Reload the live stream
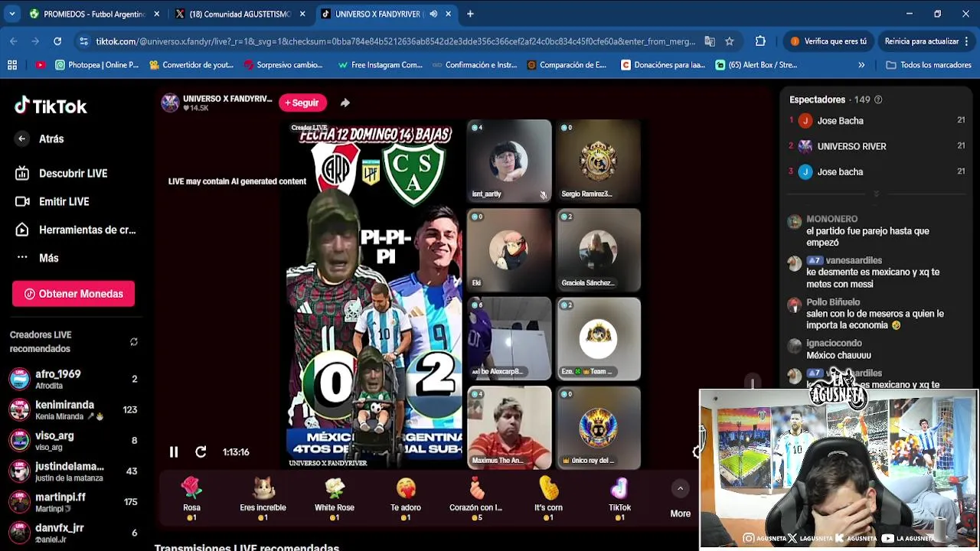 click(201, 452)
